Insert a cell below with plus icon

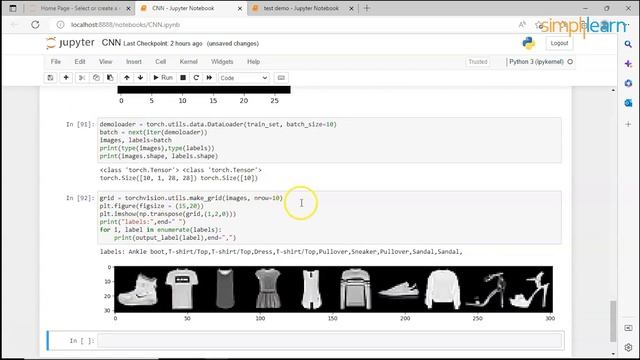[x=66, y=78]
